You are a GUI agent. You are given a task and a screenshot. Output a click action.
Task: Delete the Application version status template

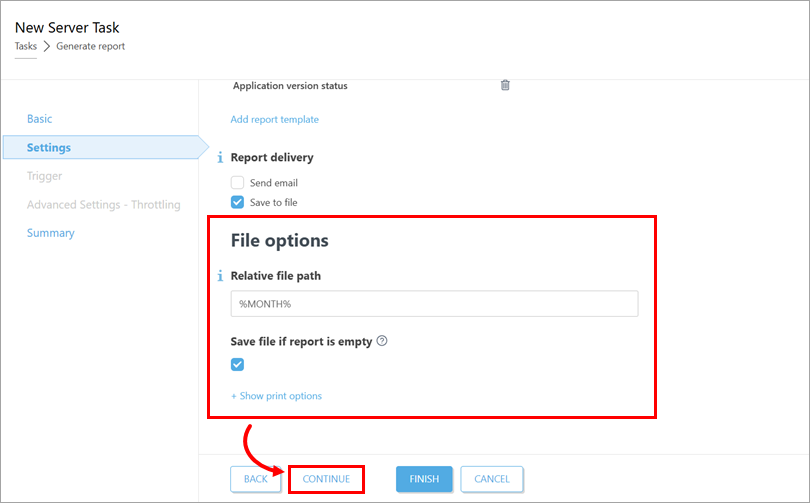505,85
